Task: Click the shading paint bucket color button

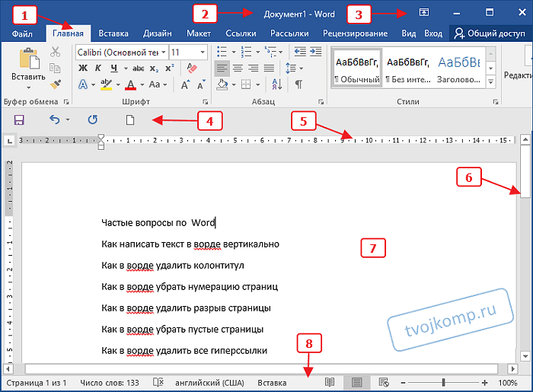Action: (x=222, y=84)
